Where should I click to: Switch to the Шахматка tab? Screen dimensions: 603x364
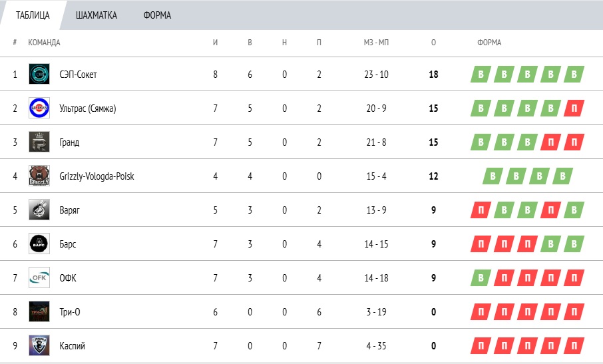point(96,15)
